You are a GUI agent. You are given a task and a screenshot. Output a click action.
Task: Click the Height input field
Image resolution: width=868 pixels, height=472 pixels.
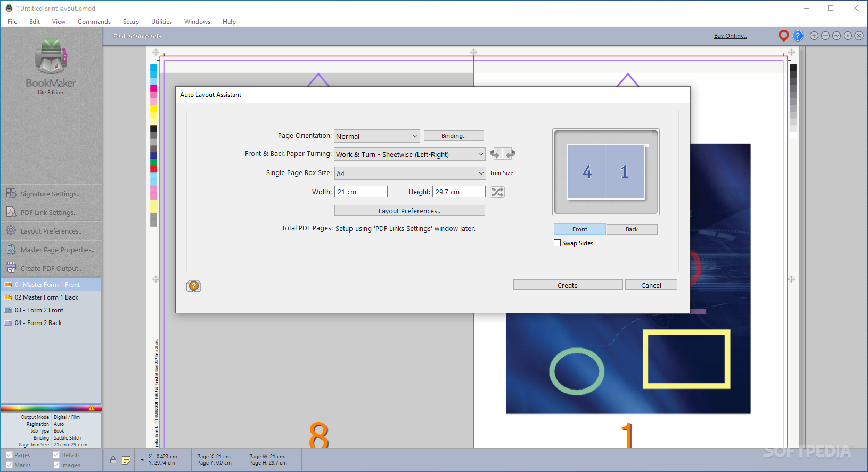click(459, 192)
